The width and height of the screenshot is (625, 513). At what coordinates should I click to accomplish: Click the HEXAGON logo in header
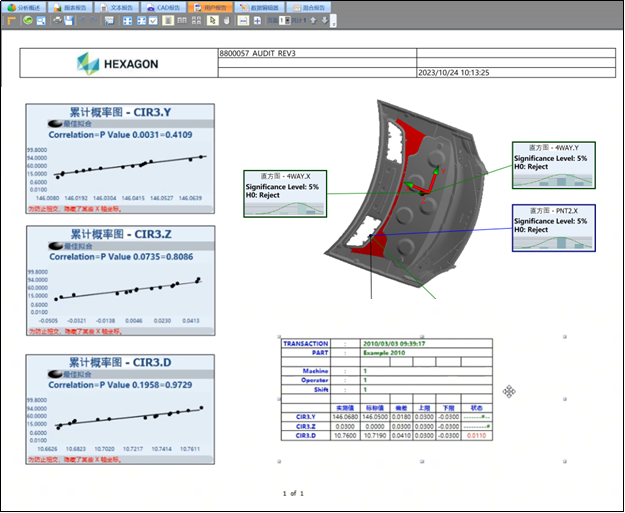click(118, 63)
